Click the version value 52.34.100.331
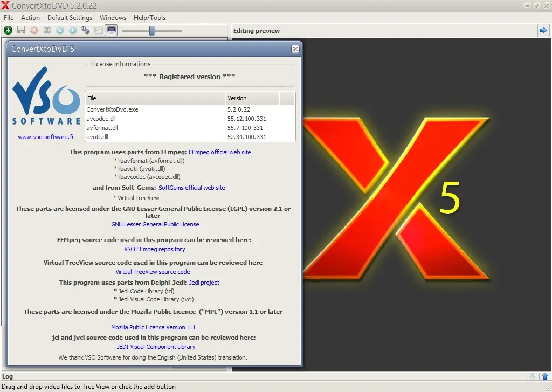 (x=247, y=137)
